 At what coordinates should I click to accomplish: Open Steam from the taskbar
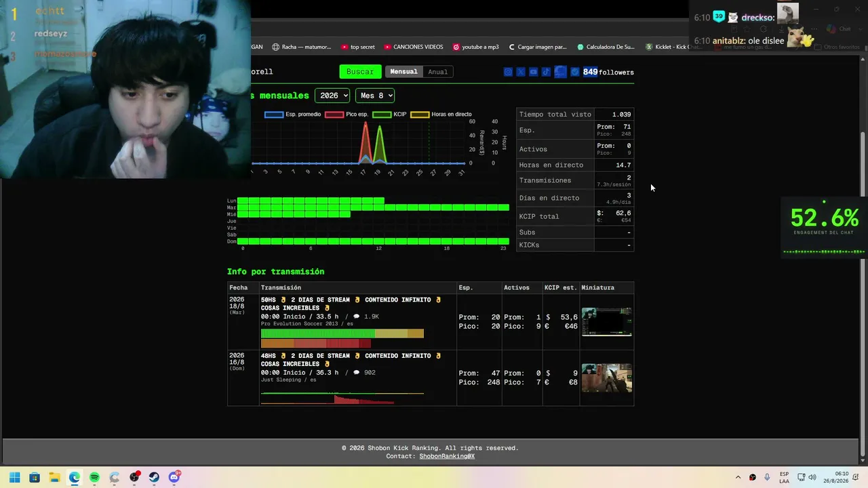154,477
